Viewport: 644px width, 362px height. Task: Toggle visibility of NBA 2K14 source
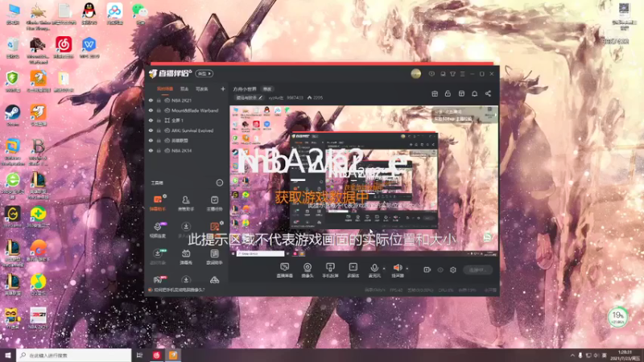coord(151,150)
